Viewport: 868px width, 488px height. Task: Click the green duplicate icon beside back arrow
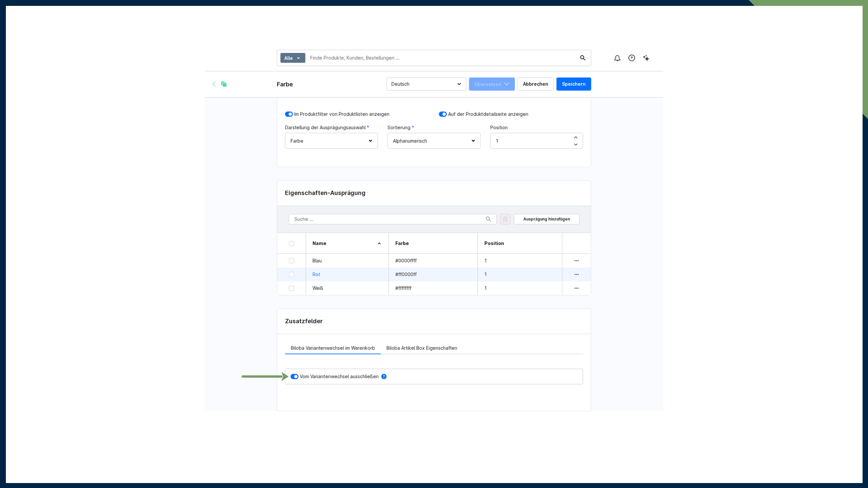click(x=224, y=84)
